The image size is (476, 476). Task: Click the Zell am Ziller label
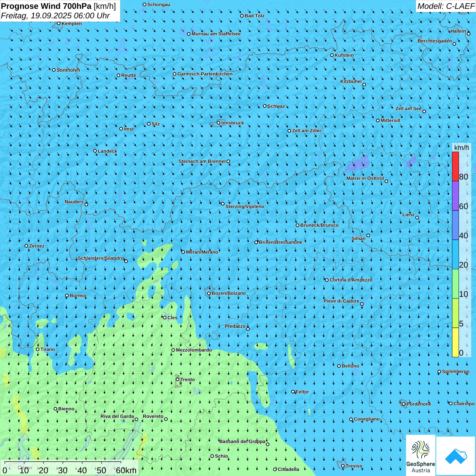(307, 131)
